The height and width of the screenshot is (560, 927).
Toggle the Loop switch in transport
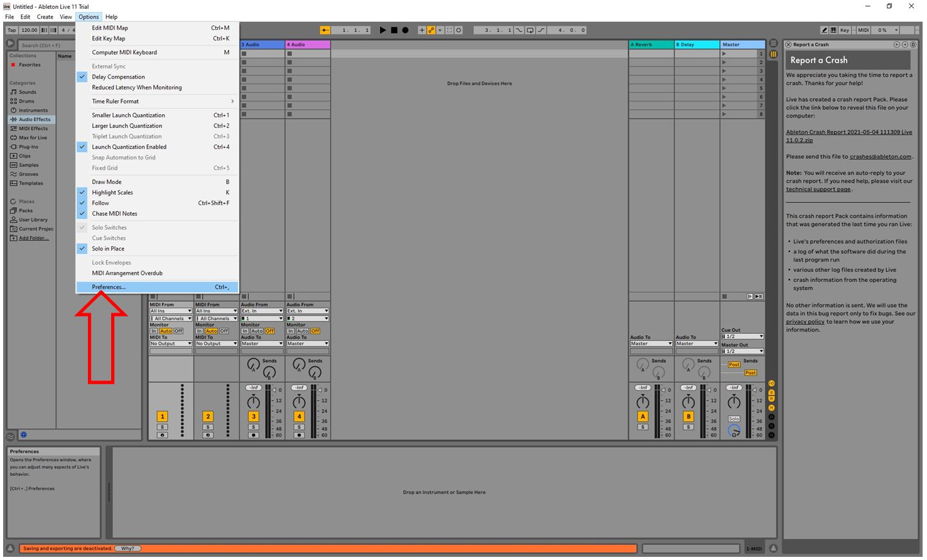tap(530, 30)
